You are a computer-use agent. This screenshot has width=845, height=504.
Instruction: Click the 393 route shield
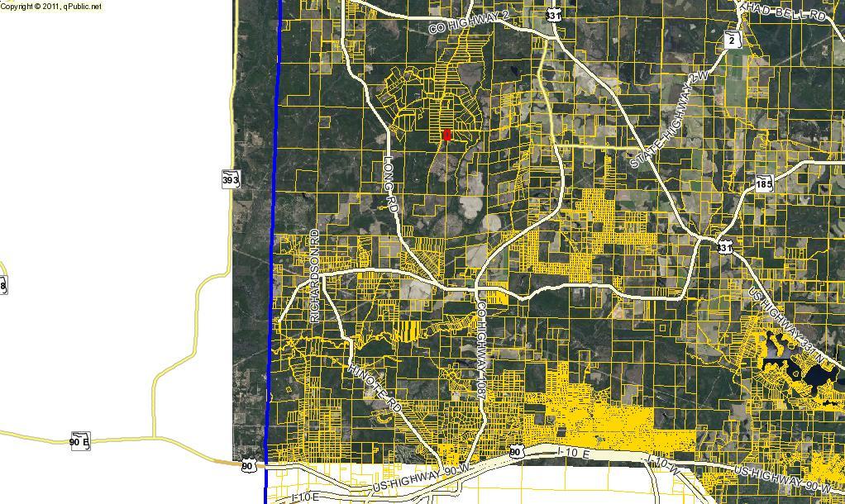tap(231, 178)
